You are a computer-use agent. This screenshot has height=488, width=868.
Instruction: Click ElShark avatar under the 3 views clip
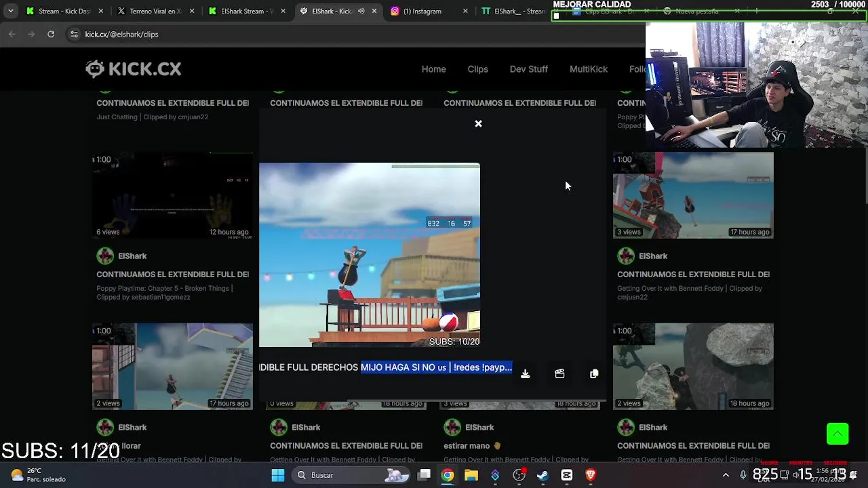626,256
